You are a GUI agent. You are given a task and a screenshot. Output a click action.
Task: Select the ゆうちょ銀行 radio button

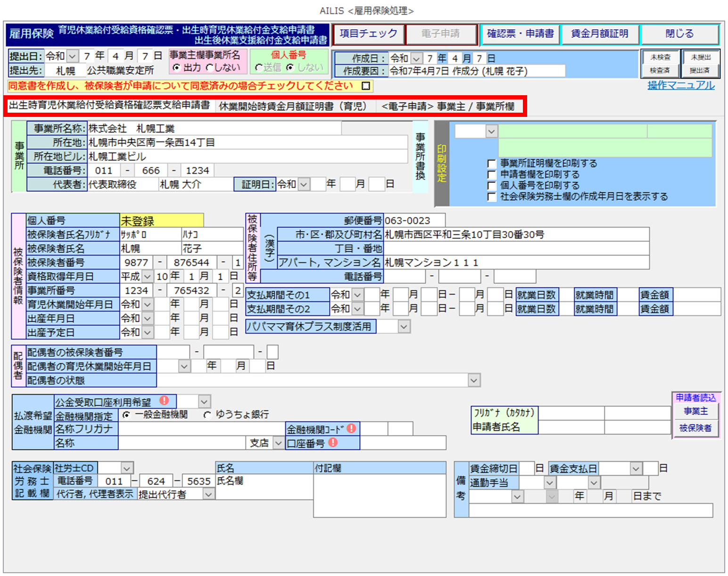click(x=207, y=415)
